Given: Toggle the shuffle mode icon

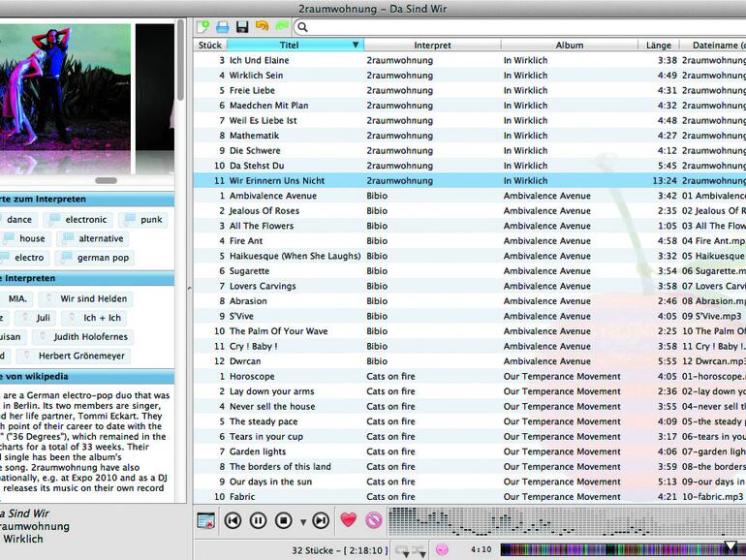Looking at the screenshot, I should pyautogui.click(x=420, y=550).
